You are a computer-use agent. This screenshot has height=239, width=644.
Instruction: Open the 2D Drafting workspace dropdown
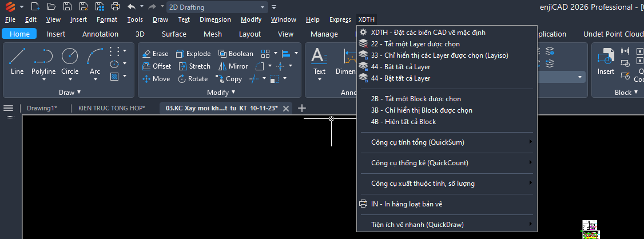click(217, 7)
